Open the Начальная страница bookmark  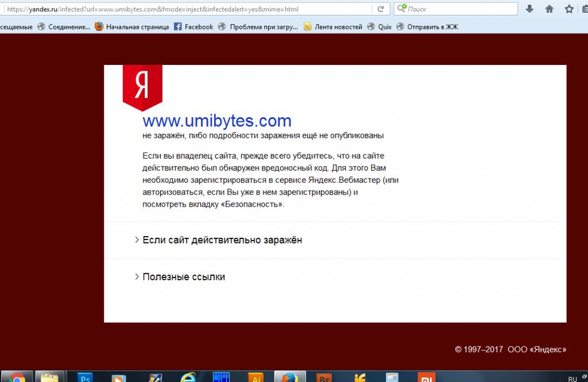coord(132,26)
